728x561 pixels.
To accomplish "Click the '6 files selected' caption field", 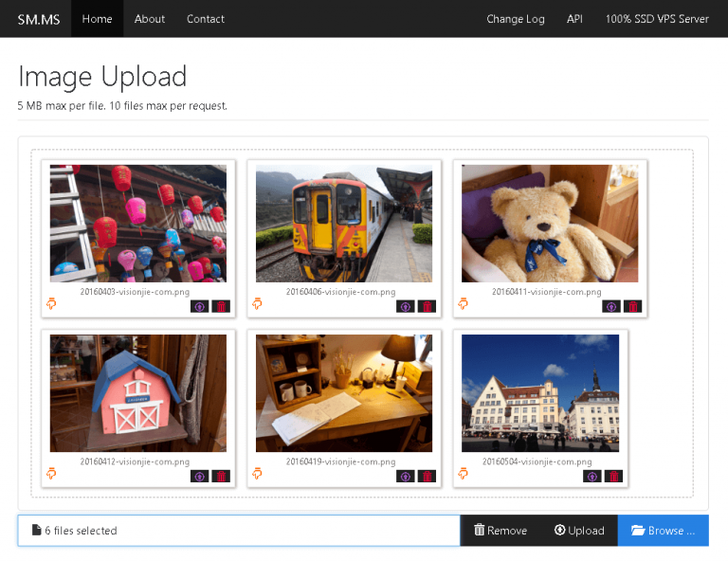I will tap(239, 530).
